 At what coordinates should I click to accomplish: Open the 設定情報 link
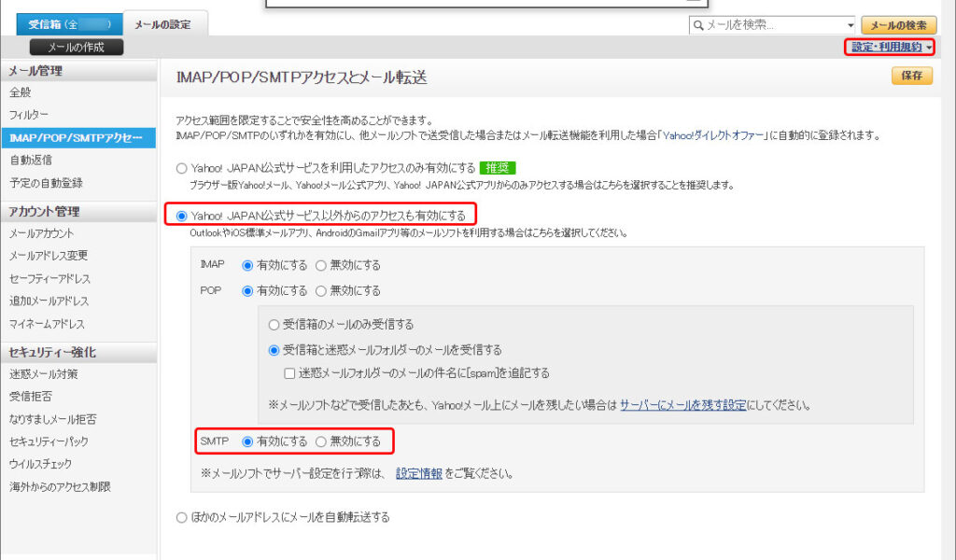pyautogui.click(x=418, y=473)
